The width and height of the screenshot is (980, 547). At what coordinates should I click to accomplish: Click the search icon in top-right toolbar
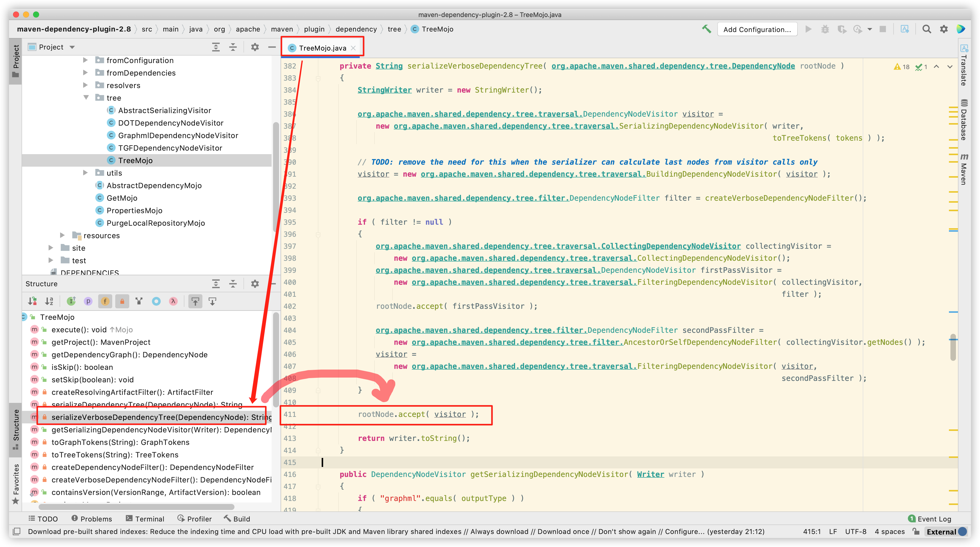927,29
